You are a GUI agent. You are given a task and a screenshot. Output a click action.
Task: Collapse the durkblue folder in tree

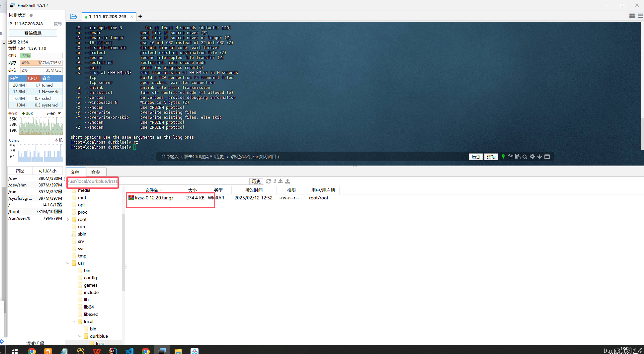point(80,336)
